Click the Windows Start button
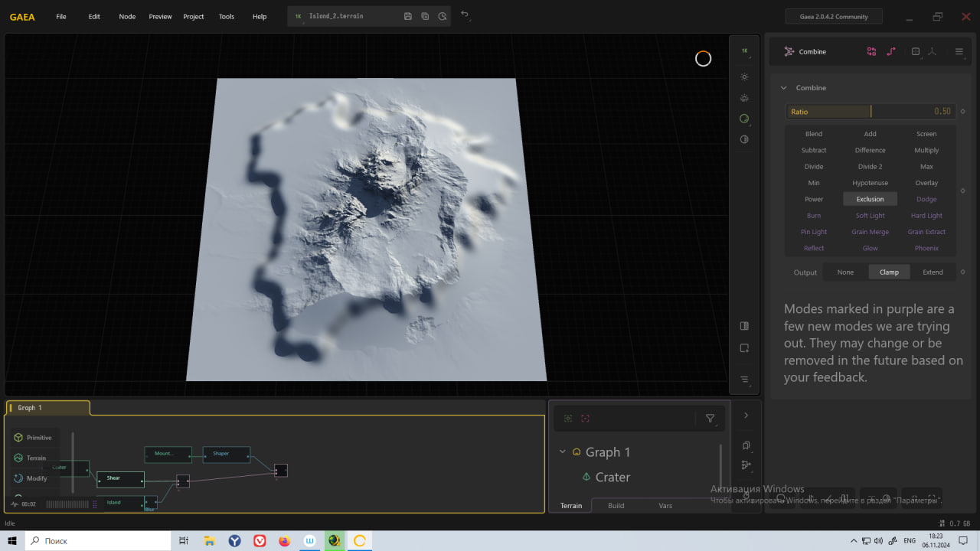The width and height of the screenshot is (980, 551). tap(11, 541)
